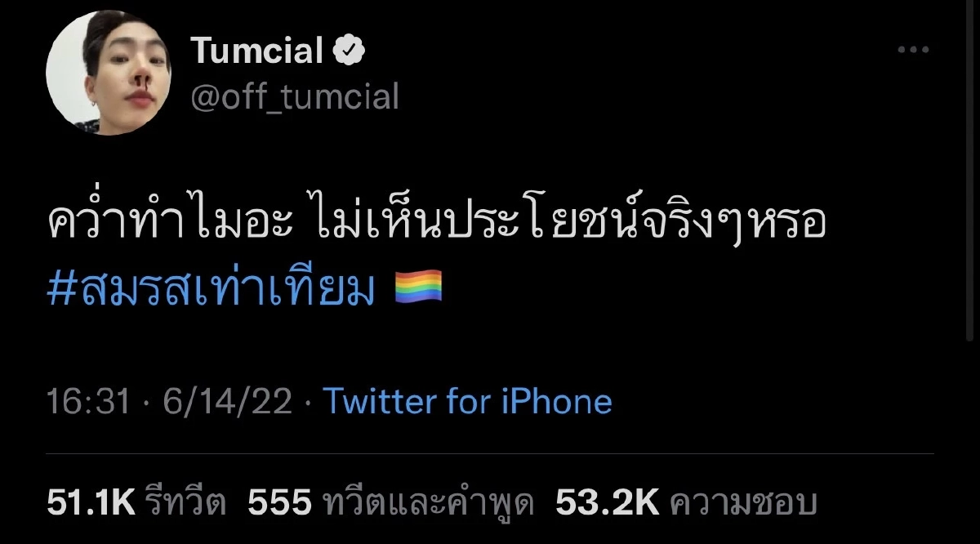The height and width of the screenshot is (544, 980).
Task: Click Tumcial's profile picture
Action: click(x=110, y=69)
